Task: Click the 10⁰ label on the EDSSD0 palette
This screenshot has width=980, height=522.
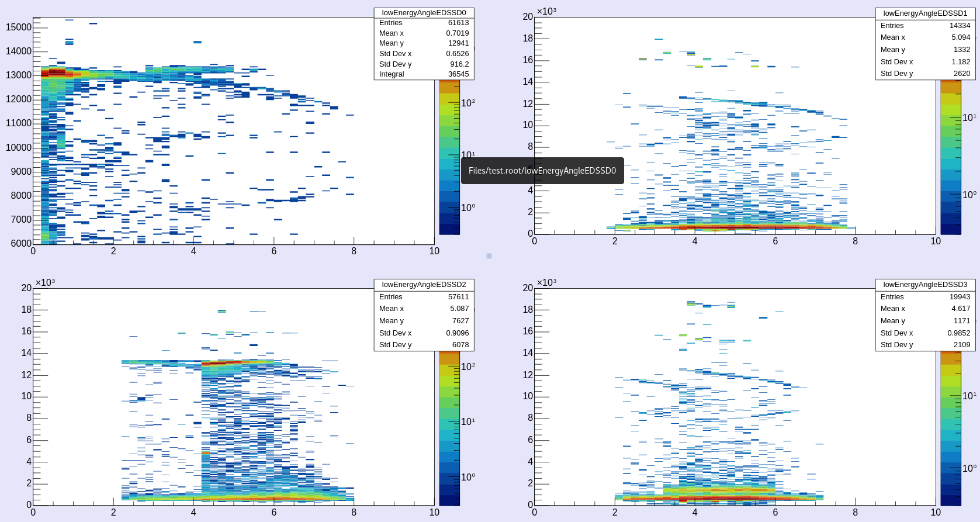Action: pos(468,208)
